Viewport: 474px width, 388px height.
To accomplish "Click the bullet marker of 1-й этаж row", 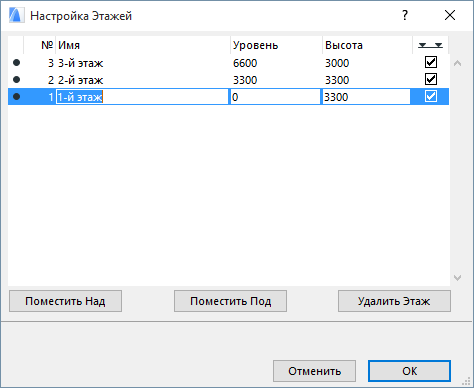I will click(x=16, y=97).
